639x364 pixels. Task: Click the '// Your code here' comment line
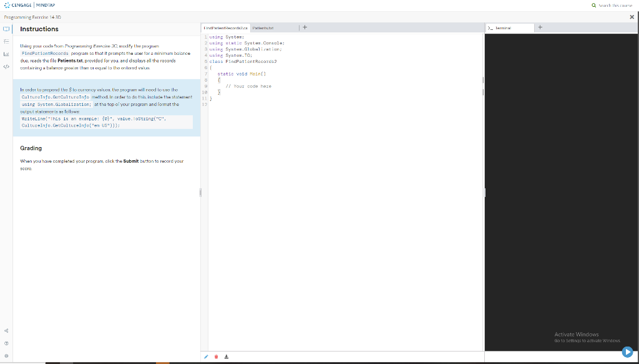pyautogui.click(x=248, y=86)
